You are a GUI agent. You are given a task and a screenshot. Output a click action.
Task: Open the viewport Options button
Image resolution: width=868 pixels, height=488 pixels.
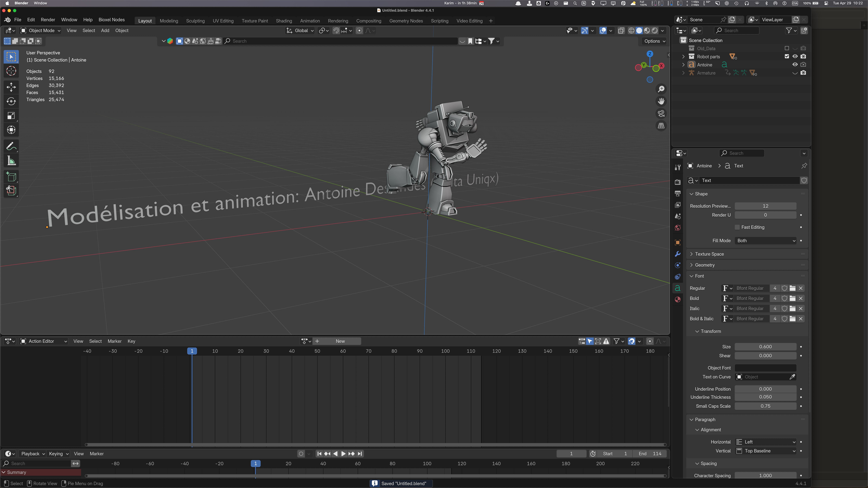coord(655,41)
